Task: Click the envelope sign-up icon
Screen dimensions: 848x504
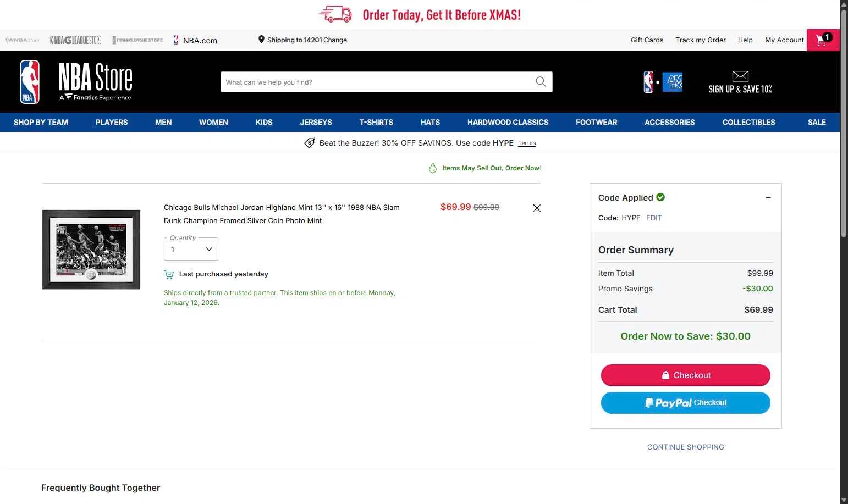Action: [740, 76]
